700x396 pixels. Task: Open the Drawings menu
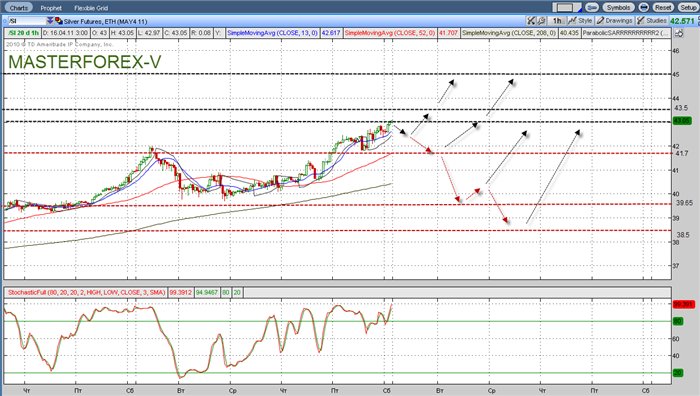pyautogui.click(x=615, y=21)
